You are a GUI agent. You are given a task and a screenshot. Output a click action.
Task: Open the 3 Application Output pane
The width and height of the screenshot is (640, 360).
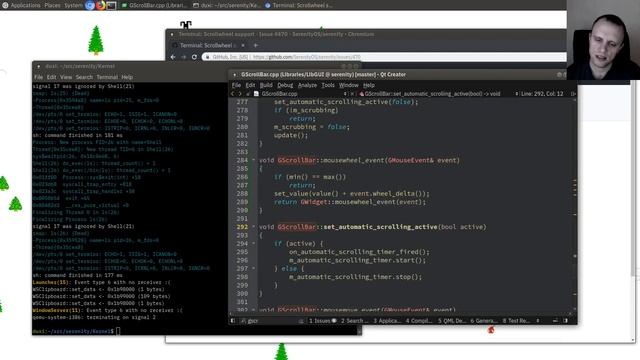[387, 321]
